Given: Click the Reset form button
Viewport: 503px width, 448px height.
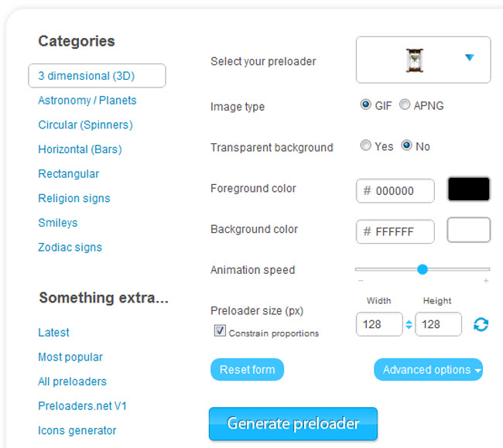Looking at the screenshot, I should tap(247, 370).
